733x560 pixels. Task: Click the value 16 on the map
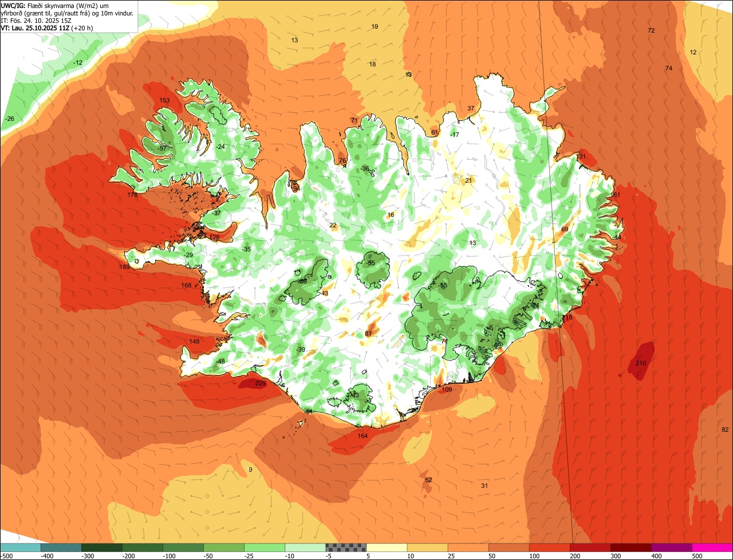pyautogui.click(x=391, y=215)
